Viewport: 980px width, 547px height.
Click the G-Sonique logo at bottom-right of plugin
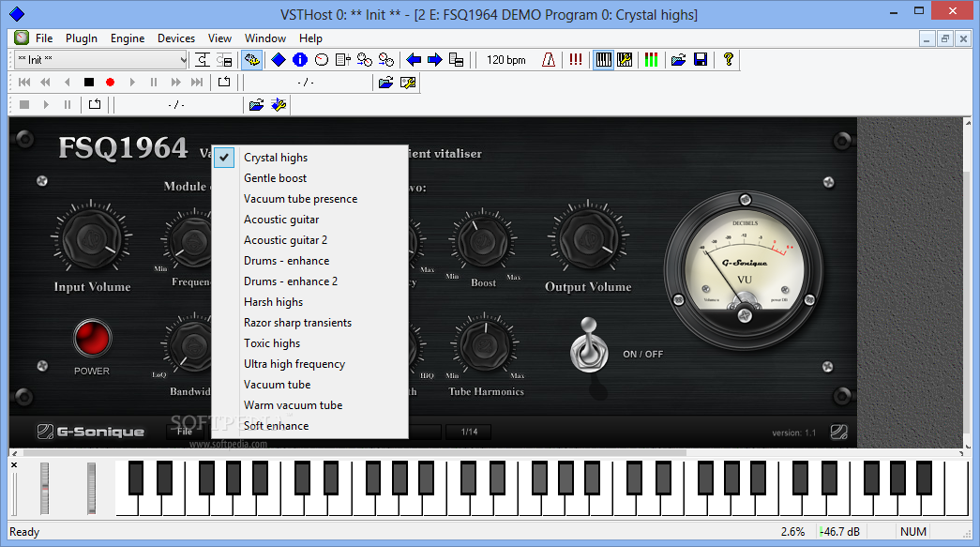pos(838,432)
